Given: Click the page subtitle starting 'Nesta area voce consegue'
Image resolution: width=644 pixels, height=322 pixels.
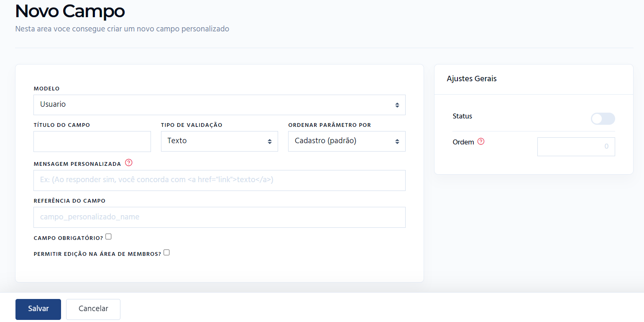Looking at the screenshot, I should click(122, 29).
